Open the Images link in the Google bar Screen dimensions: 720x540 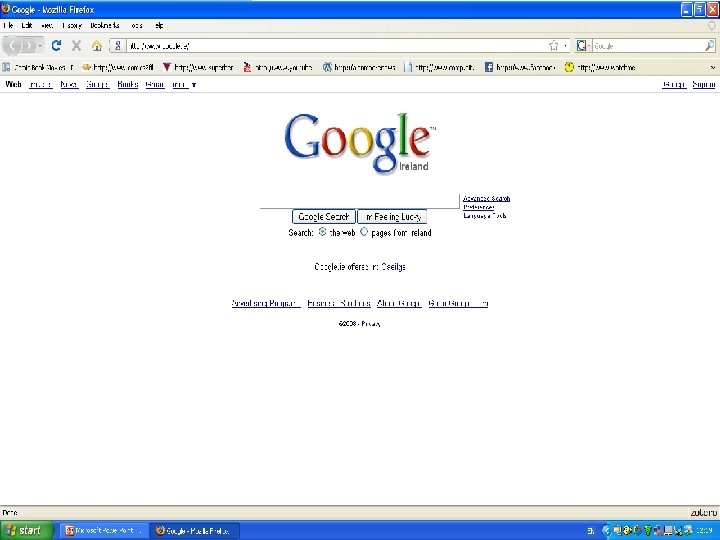pos(40,84)
